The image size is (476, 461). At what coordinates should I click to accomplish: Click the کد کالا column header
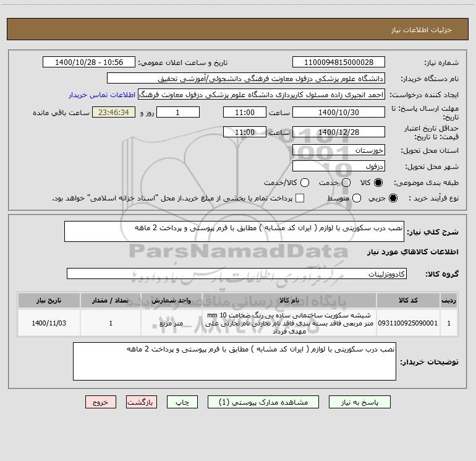pyautogui.click(x=408, y=300)
